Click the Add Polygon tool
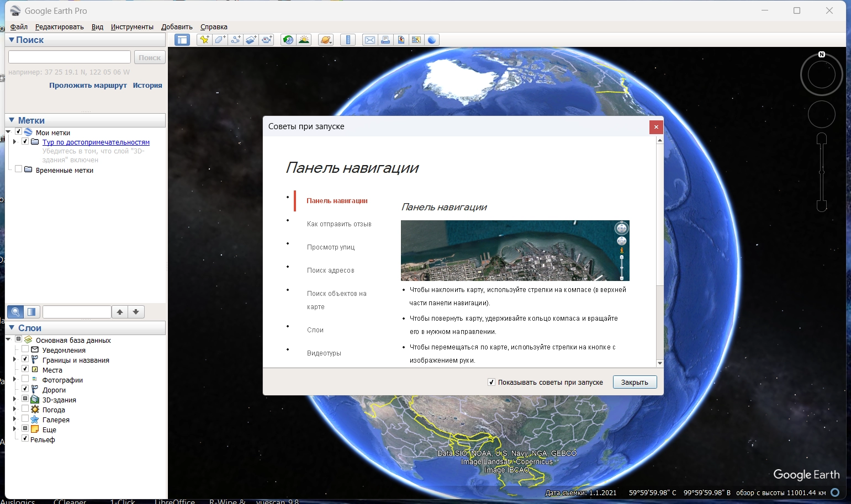This screenshot has height=504, width=851. coord(220,40)
